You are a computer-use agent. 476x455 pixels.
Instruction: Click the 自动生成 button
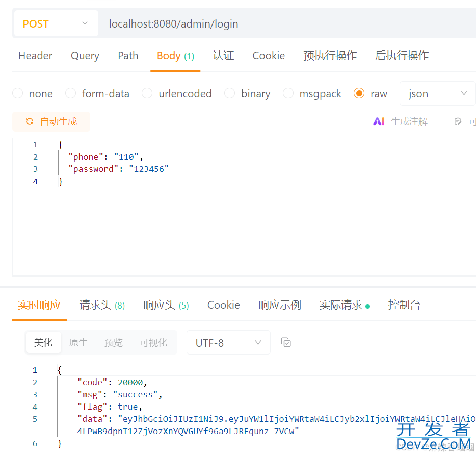click(x=51, y=121)
